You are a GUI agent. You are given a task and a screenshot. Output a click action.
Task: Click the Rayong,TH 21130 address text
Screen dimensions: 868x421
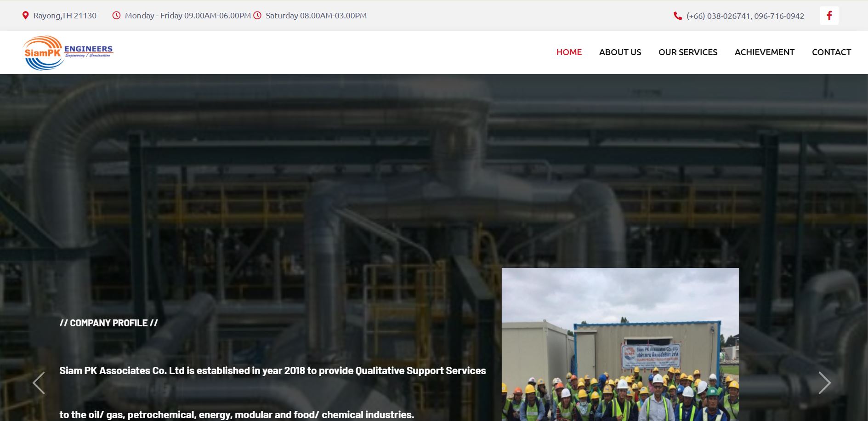[65, 16]
